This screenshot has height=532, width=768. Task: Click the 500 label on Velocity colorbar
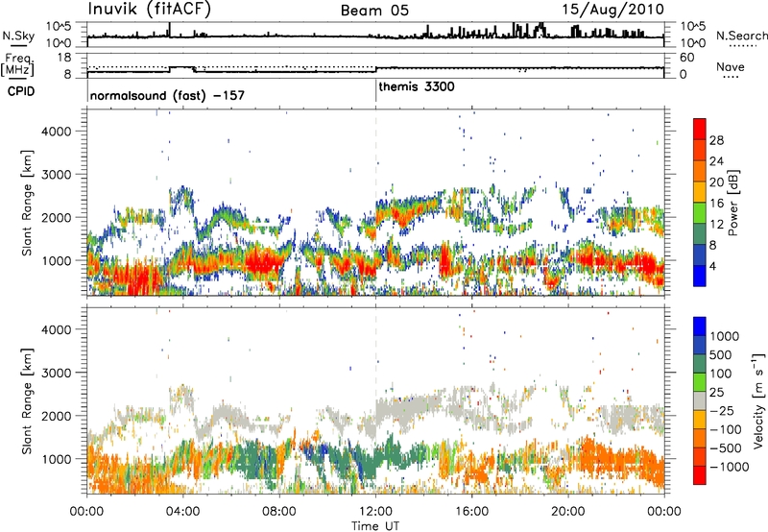tap(723, 355)
